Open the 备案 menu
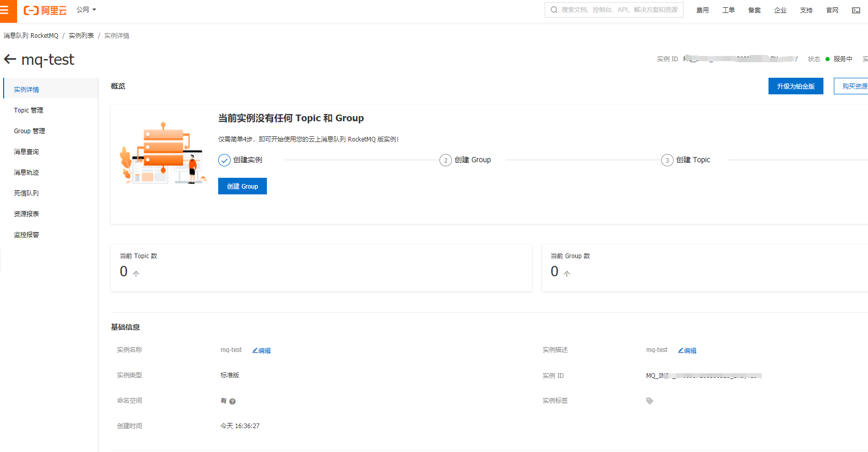Image resolution: width=868 pixels, height=452 pixels. pos(755,10)
